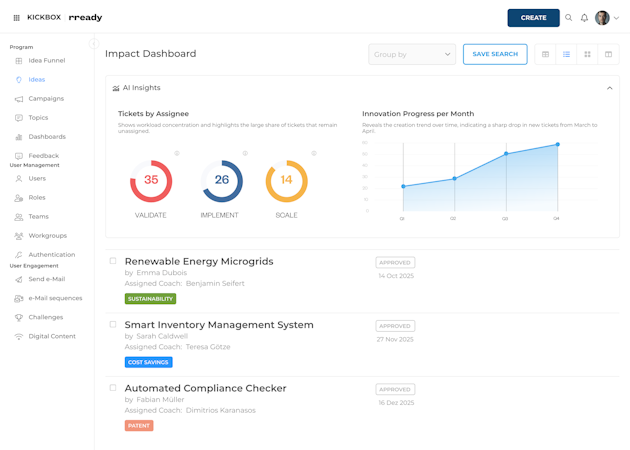630x450 pixels.
Task: Click the blue IMPLEMENT donut showing 26
Action: pos(222,181)
